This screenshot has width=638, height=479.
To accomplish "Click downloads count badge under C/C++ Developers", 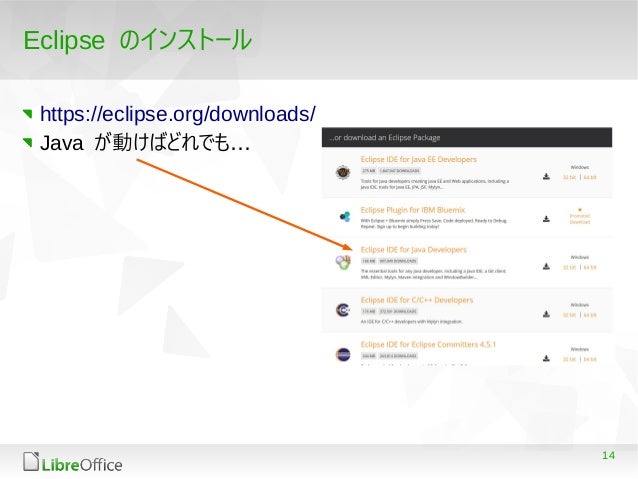I will [x=398, y=311].
